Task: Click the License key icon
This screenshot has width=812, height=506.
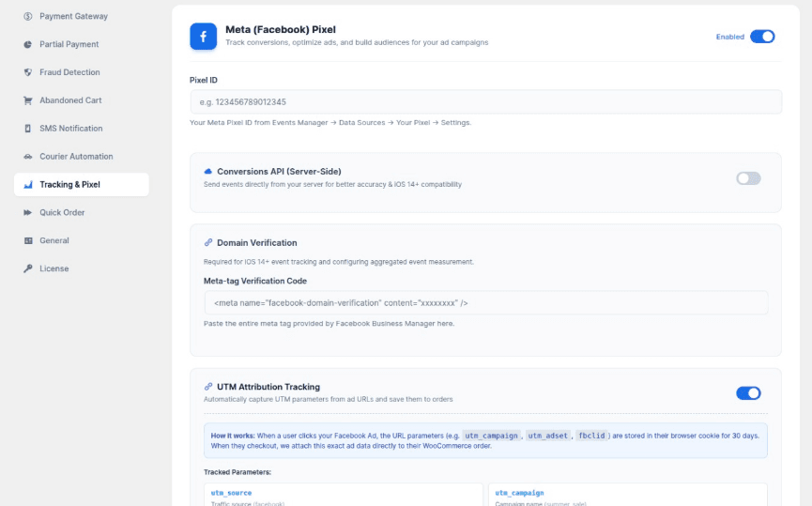Action: (27, 268)
